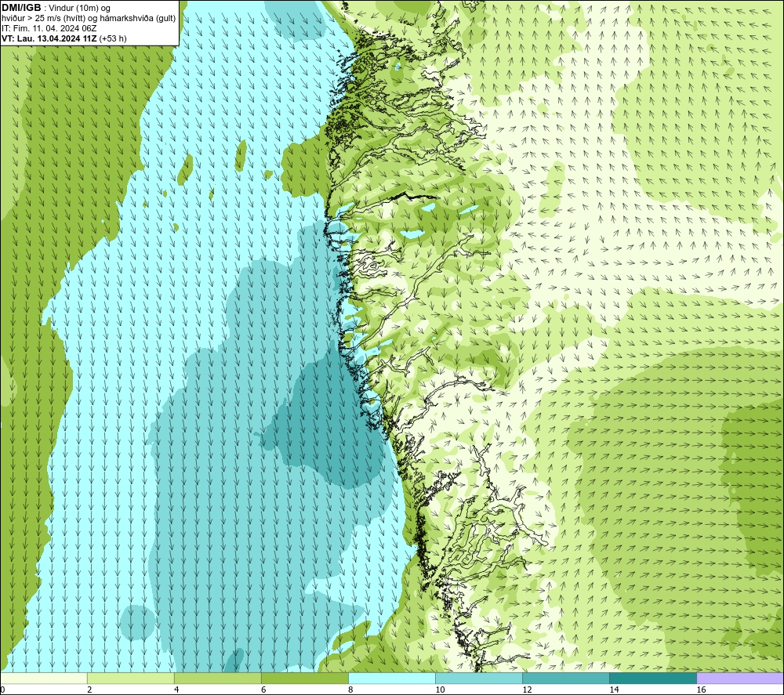This screenshot has width=784, height=695.
Task: Click the 2-4 m/s light green swatch
Action: coord(130,679)
